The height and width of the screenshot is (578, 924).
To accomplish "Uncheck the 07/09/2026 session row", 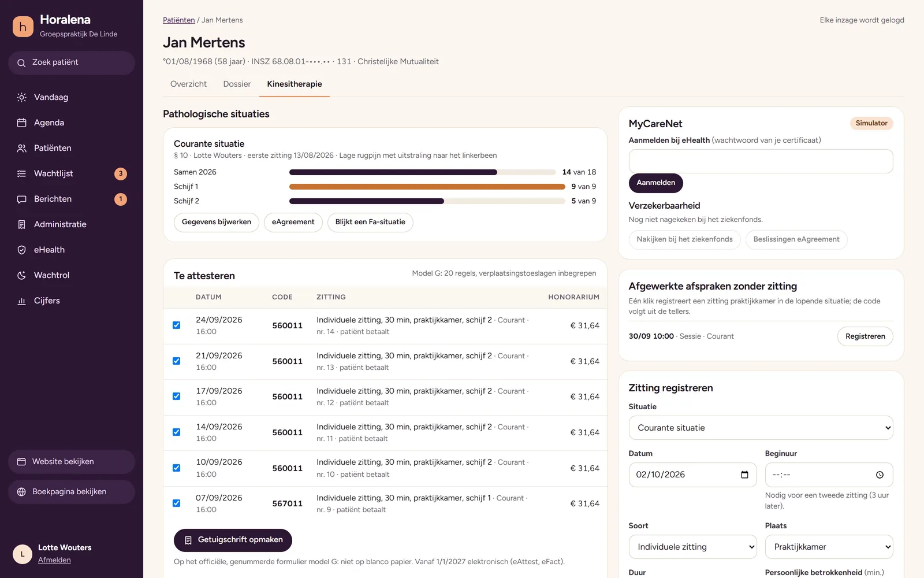I will coord(177,503).
